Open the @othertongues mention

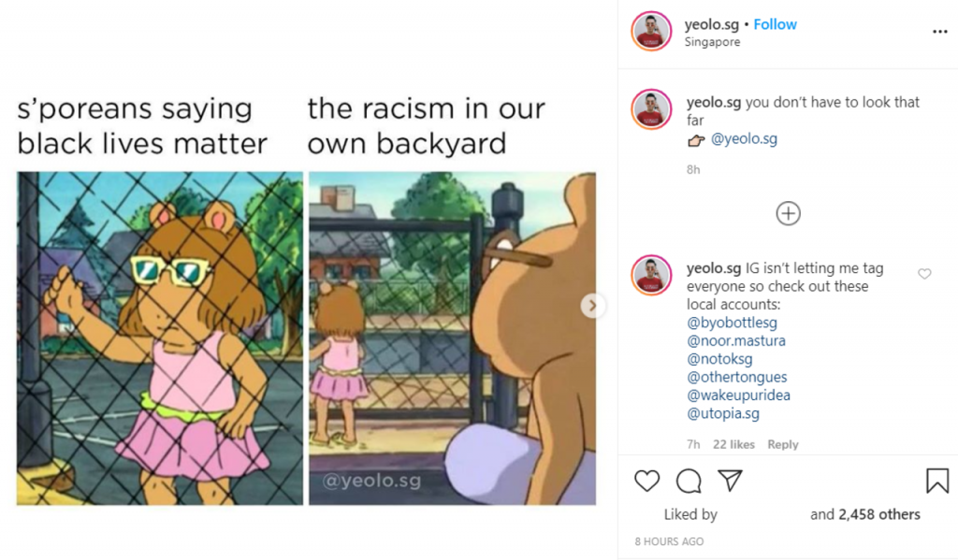tap(737, 377)
